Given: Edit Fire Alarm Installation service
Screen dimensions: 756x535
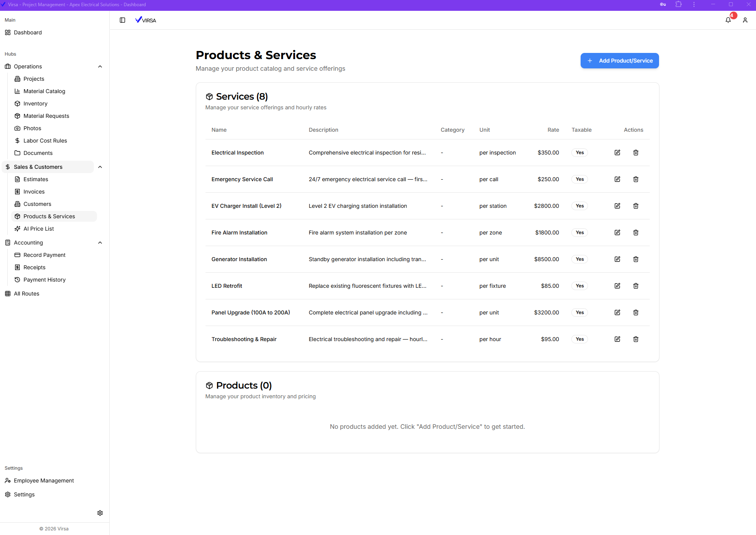Looking at the screenshot, I should pyautogui.click(x=617, y=233).
